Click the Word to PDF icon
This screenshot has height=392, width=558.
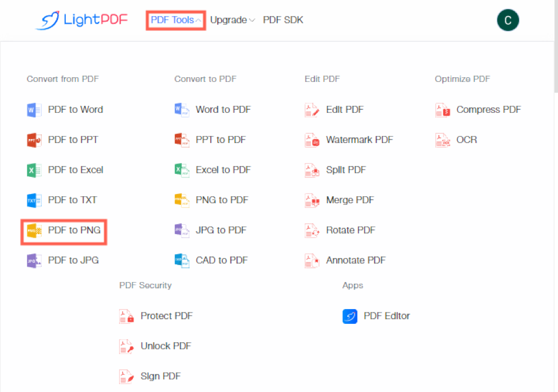pos(182,110)
